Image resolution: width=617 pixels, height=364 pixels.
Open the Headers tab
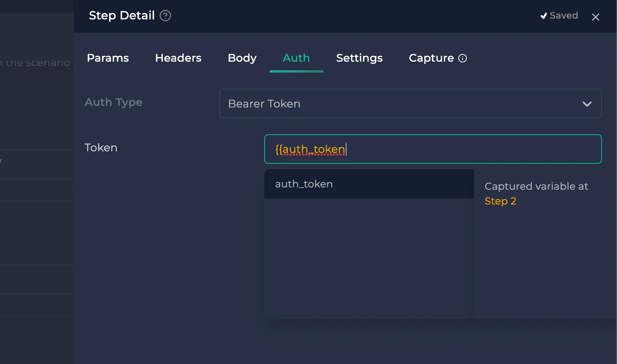(178, 58)
